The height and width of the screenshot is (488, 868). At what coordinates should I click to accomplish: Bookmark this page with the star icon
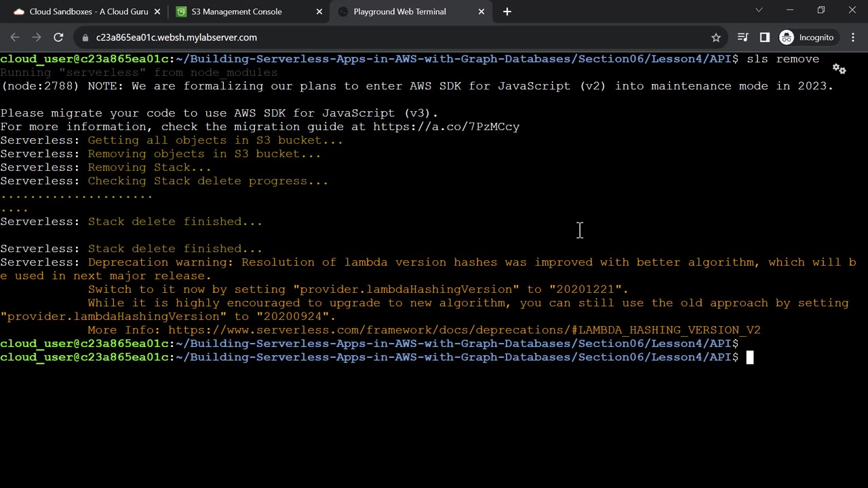coord(715,37)
